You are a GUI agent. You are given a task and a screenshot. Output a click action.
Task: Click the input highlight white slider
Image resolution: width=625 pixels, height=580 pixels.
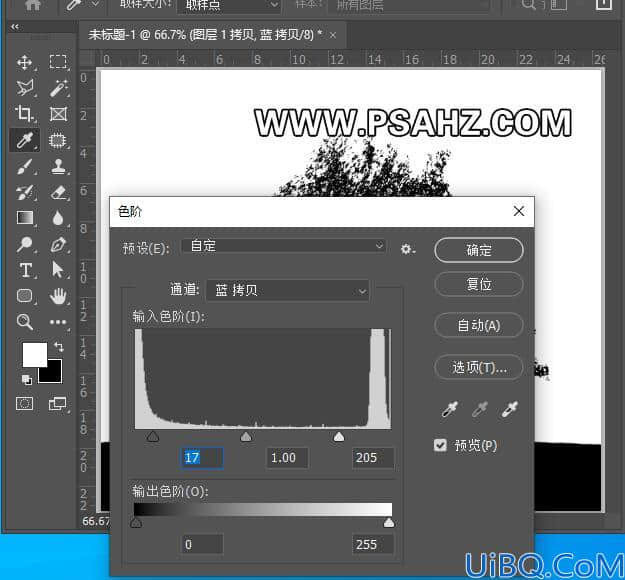click(339, 436)
